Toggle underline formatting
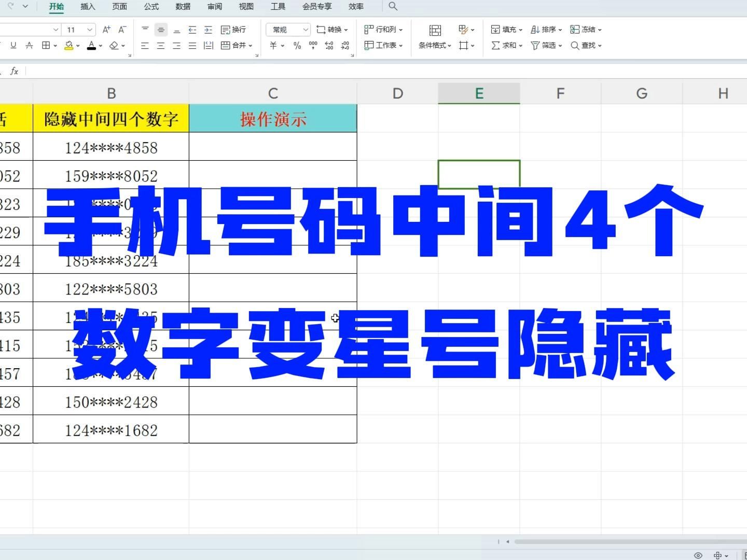Viewport: 747px width, 560px height. [13, 46]
